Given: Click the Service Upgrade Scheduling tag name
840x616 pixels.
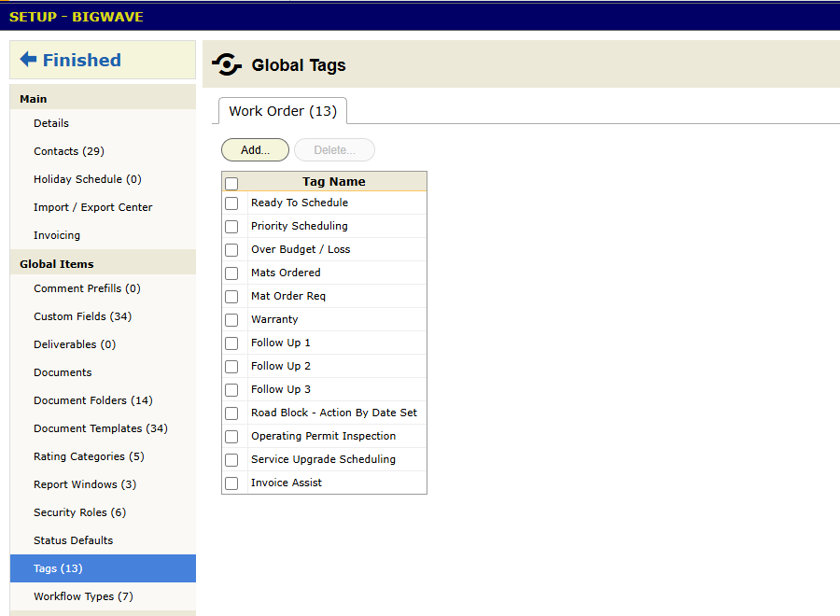Looking at the screenshot, I should click(324, 459).
